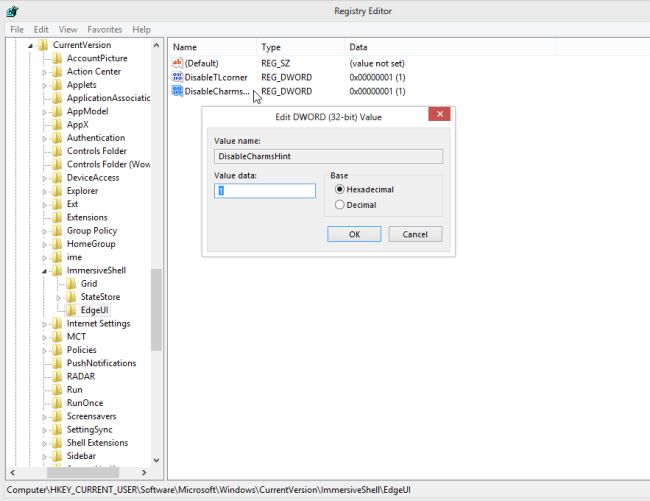Image resolution: width=650 pixels, height=501 pixels.
Task: Click the tree scroll left arrow
Action: tap(12, 472)
